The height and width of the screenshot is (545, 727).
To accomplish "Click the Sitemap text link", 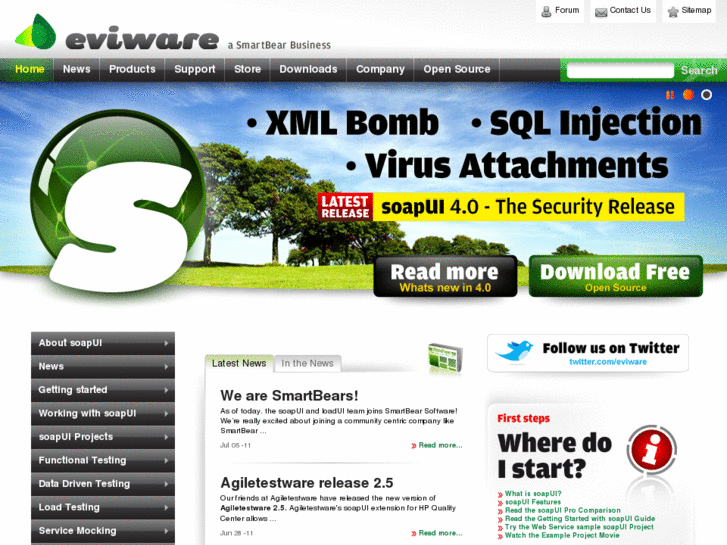I will (x=696, y=10).
